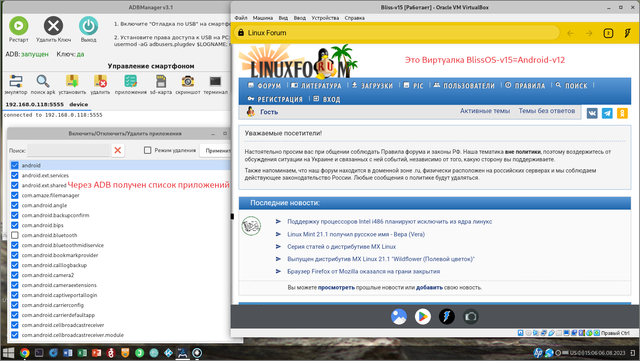Uncheck com.android.camera2 checkbox

15,275
